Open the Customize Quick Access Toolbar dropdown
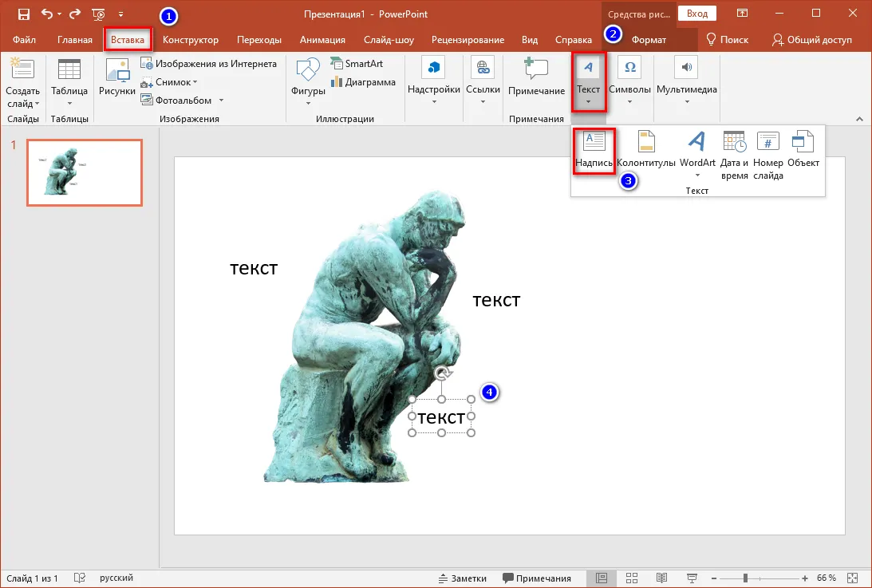The image size is (872, 588). click(x=120, y=14)
